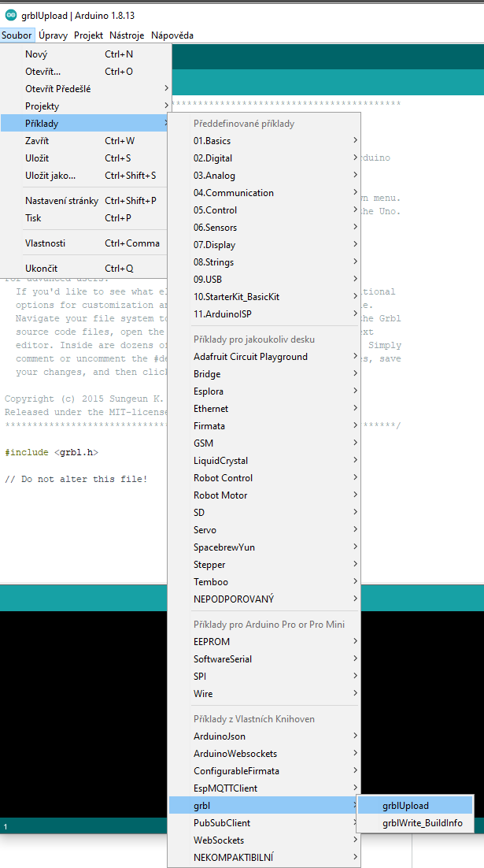Screen dimensions: 484x868
Task: Click the 'Do not alter this file!' comment
Action: click(x=76, y=478)
